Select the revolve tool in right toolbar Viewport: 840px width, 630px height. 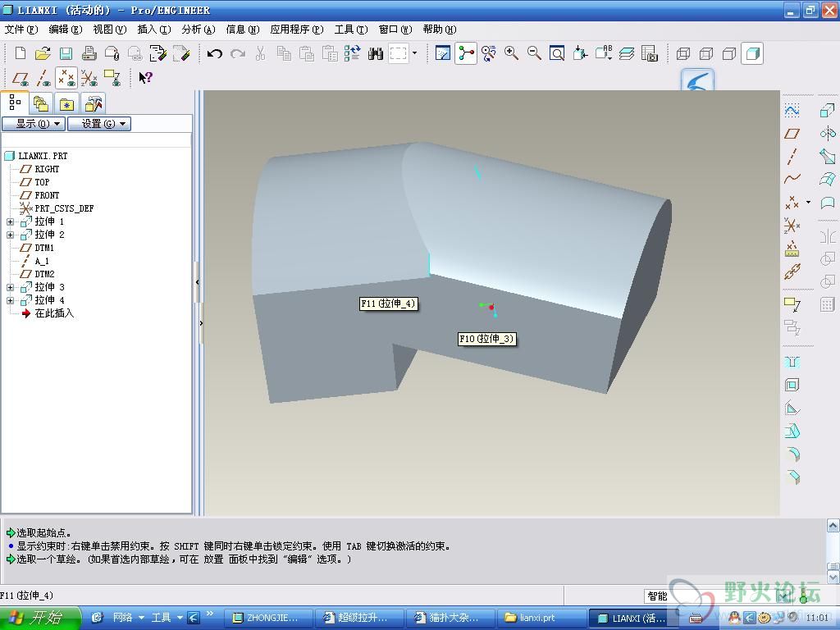(x=827, y=134)
